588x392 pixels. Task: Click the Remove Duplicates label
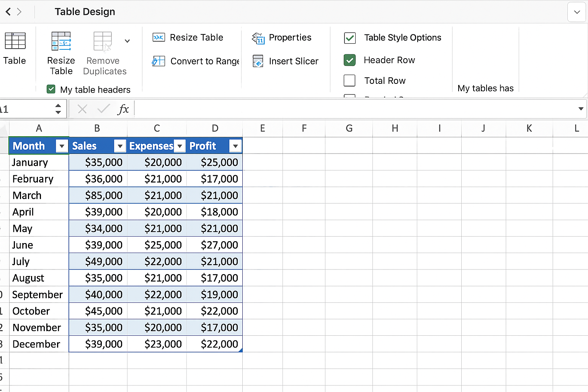105,66
